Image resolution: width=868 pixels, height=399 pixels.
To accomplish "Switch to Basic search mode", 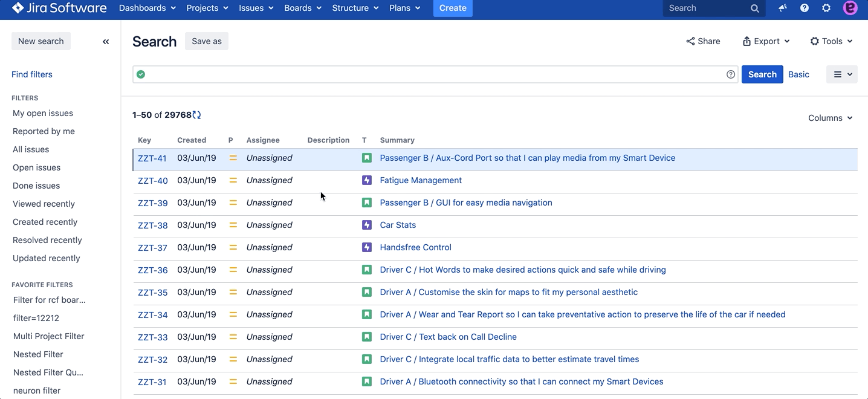I will pos(798,74).
